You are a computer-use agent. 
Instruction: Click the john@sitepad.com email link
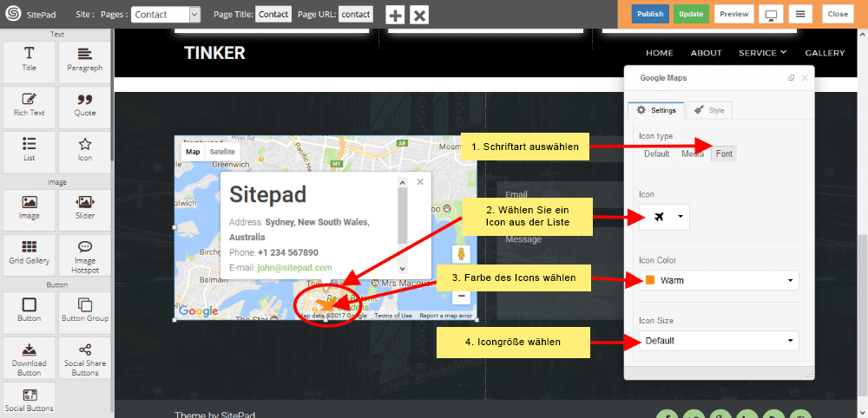[x=294, y=268]
